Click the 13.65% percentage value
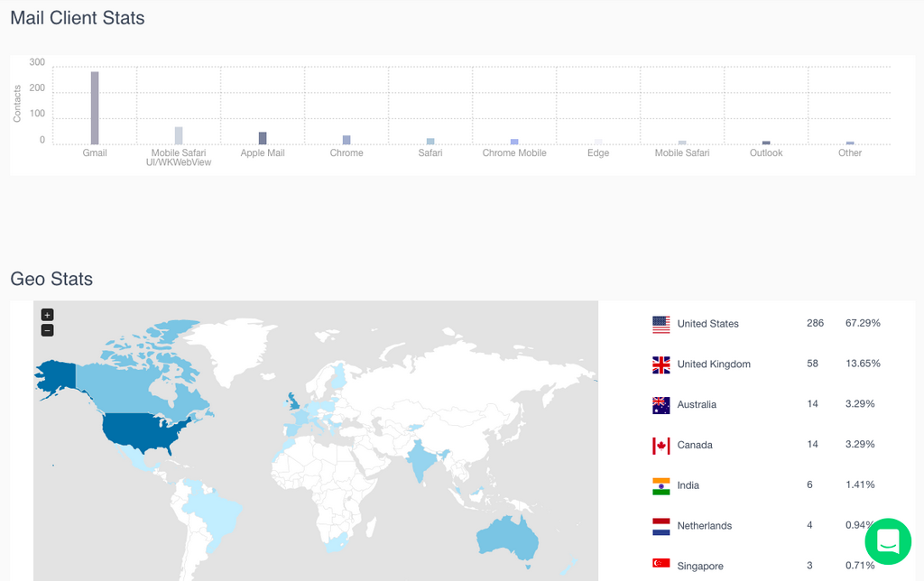This screenshot has width=924, height=581. tap(863, 364)
